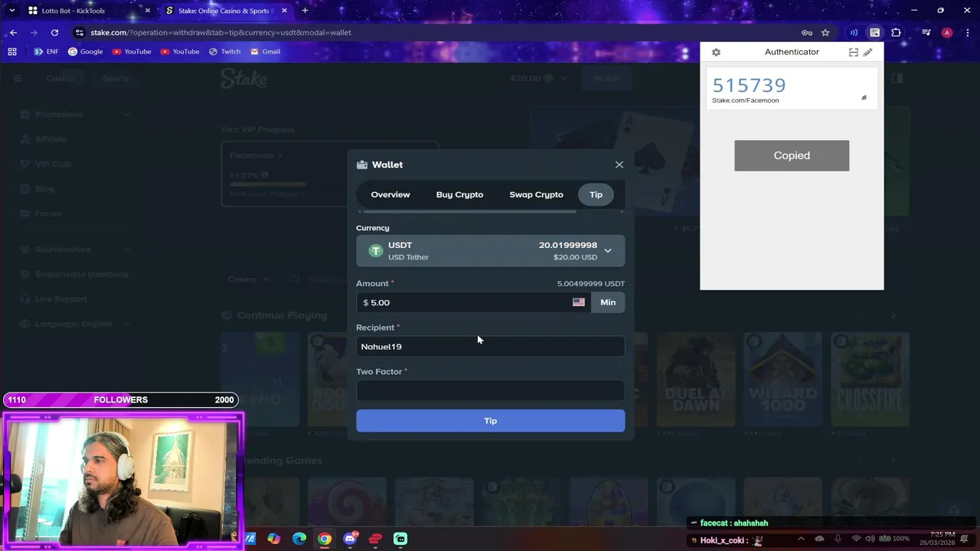Click the Min amount button

[x=608, y=302]
